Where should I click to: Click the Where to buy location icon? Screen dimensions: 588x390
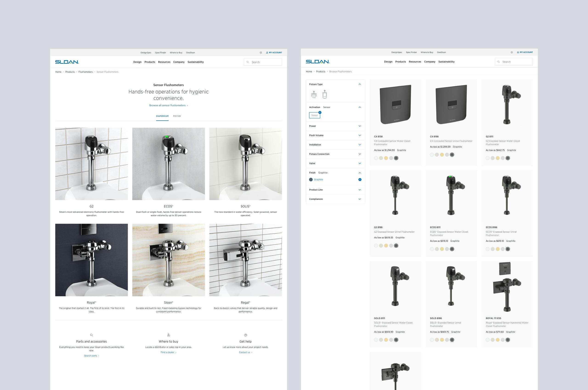coord(169,335)
